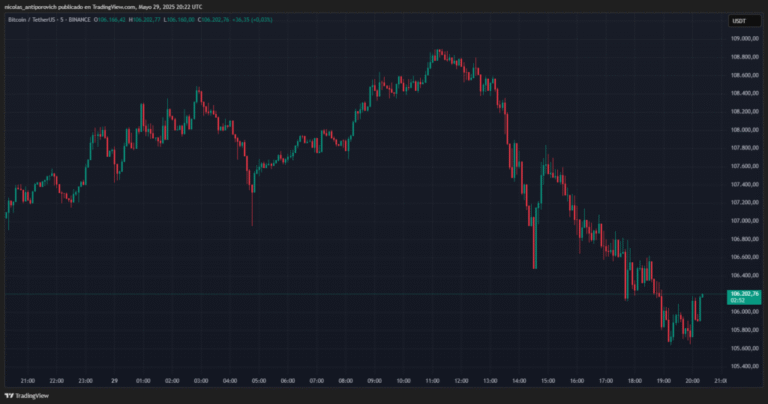Click the 23:00 time axis label
Image resolution: width=768 pixels, height=404 pixels.
point(86,381)
